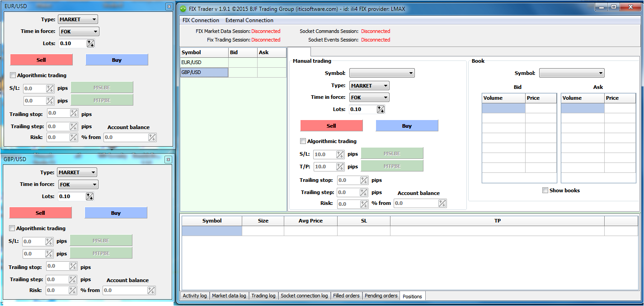The height and width of the screenshot is (306, 644).
Task: Click T/P spinner icon in FIX Trader Manual trading
Action: (340, 167)
